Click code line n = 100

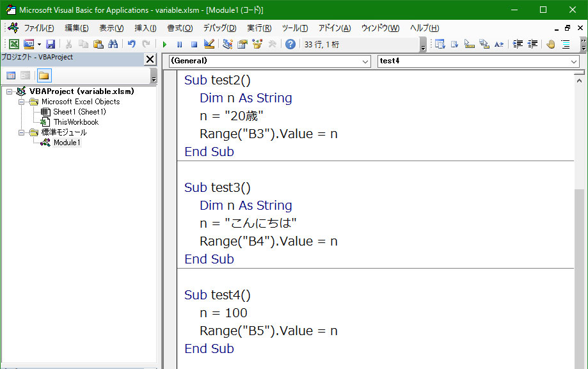coord(223,313)
